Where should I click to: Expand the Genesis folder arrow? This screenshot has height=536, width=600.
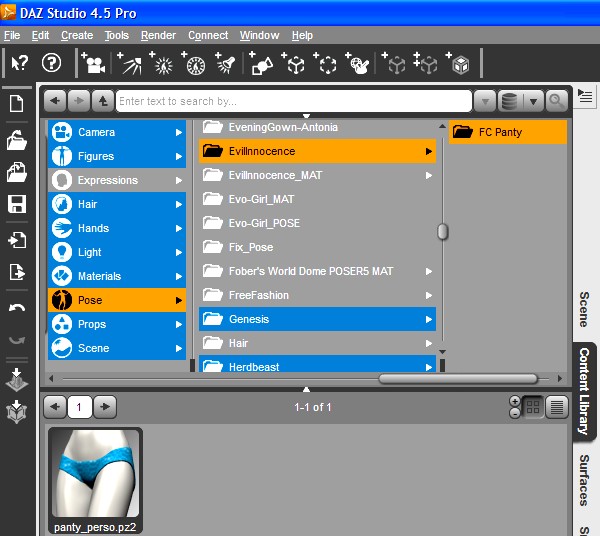(429, 319)
